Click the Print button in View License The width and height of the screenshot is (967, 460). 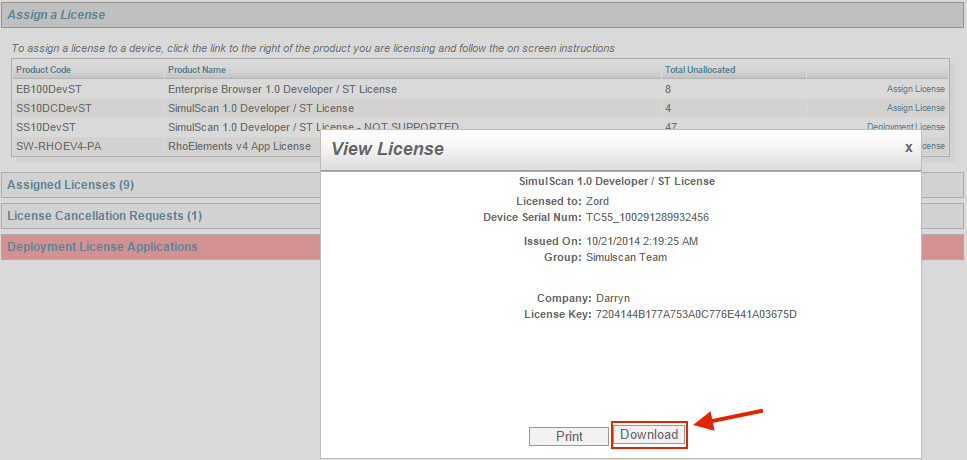click(x=569, y=437)
